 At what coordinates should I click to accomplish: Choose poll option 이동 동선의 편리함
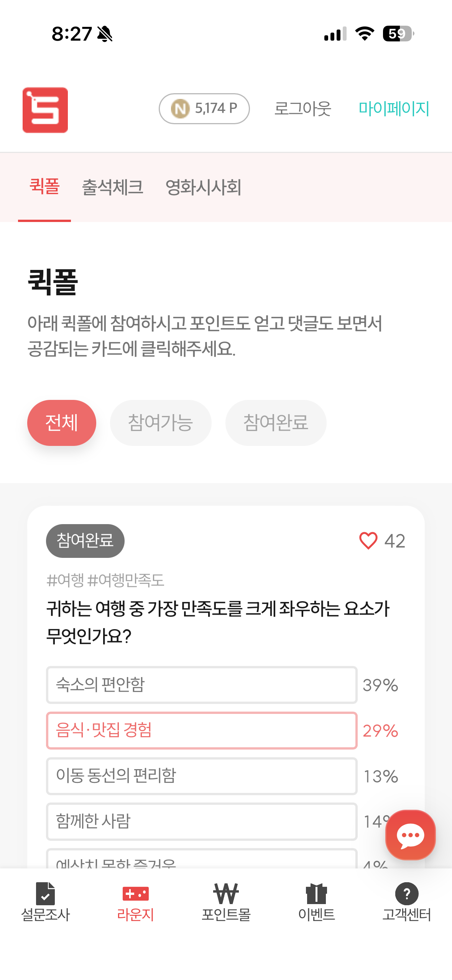click(x=202, y=776)
